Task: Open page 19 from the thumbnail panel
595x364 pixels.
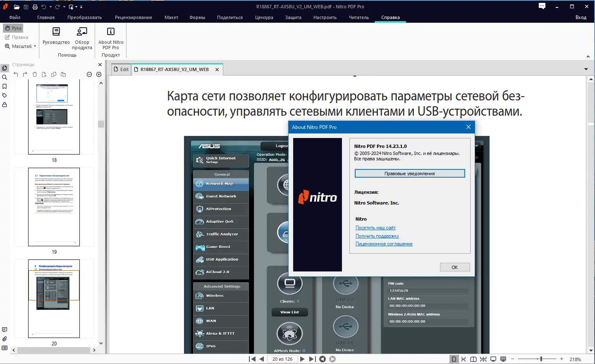Action: [x=54, y=206]
